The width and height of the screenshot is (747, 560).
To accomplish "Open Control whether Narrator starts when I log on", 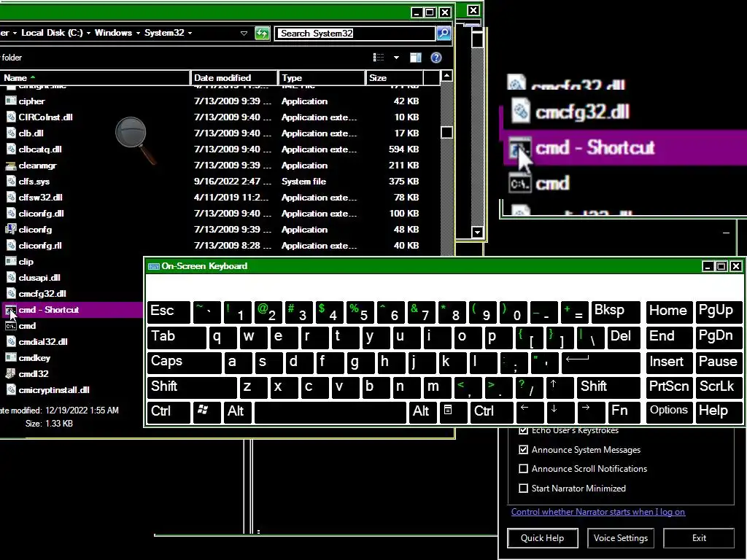I will (x=598, y=512).
